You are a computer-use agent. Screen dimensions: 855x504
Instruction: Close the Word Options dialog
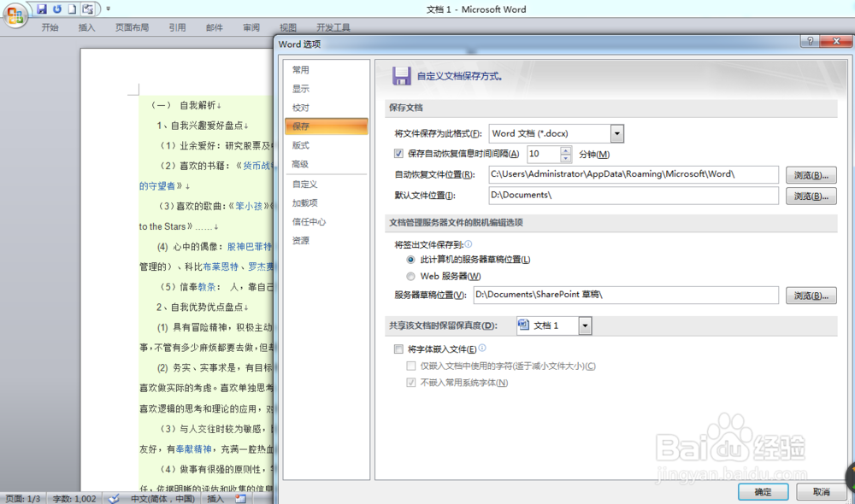836,41
